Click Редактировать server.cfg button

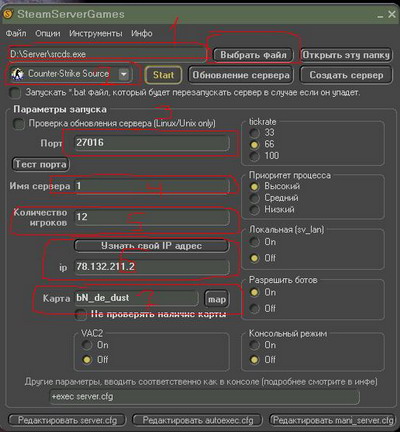tap(67, 420)
